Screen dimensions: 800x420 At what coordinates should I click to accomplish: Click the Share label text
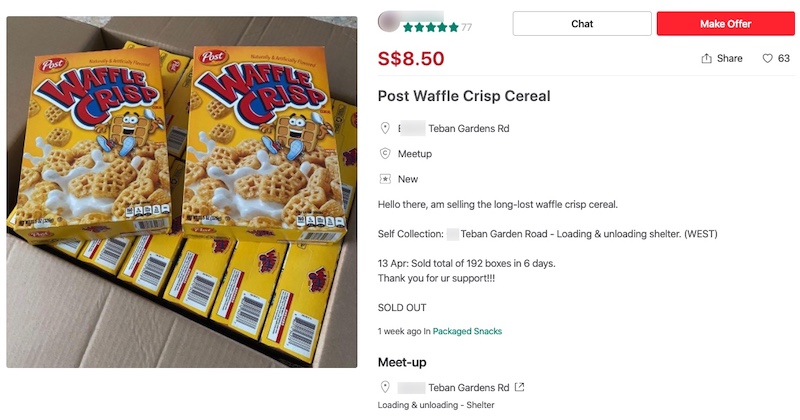tap(730, 59)
